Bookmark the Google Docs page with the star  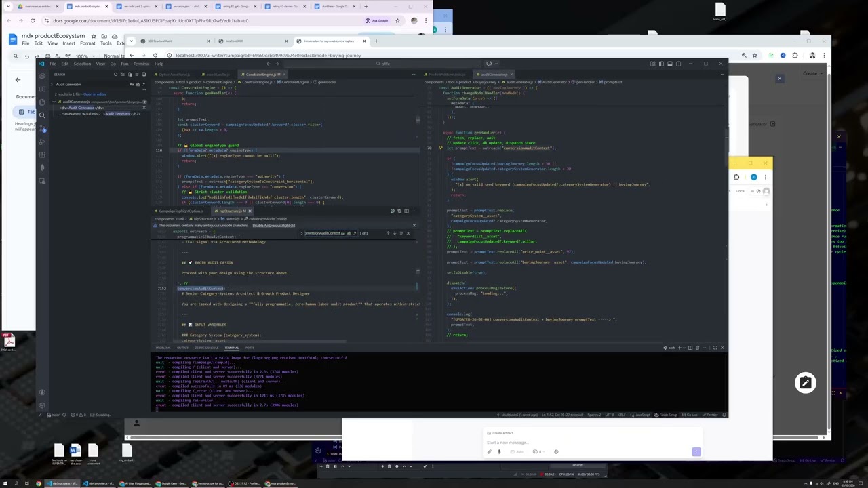point(397,20)
